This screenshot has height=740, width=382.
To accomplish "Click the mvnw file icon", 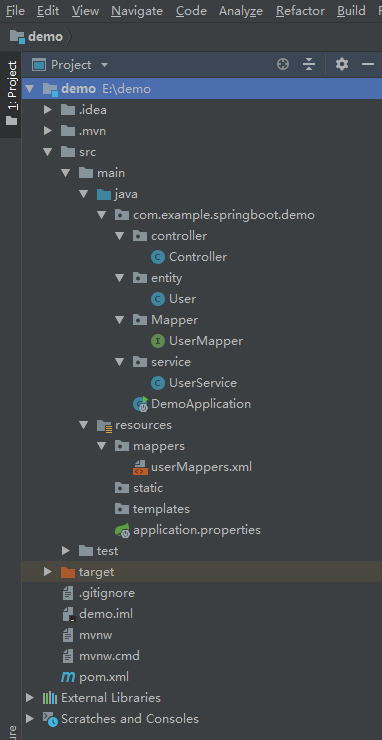I will (68, 635).
